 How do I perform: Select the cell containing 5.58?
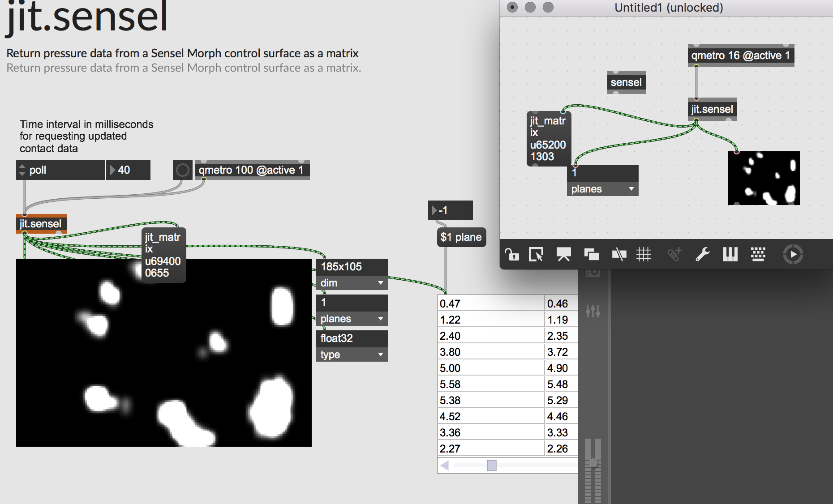491,384
